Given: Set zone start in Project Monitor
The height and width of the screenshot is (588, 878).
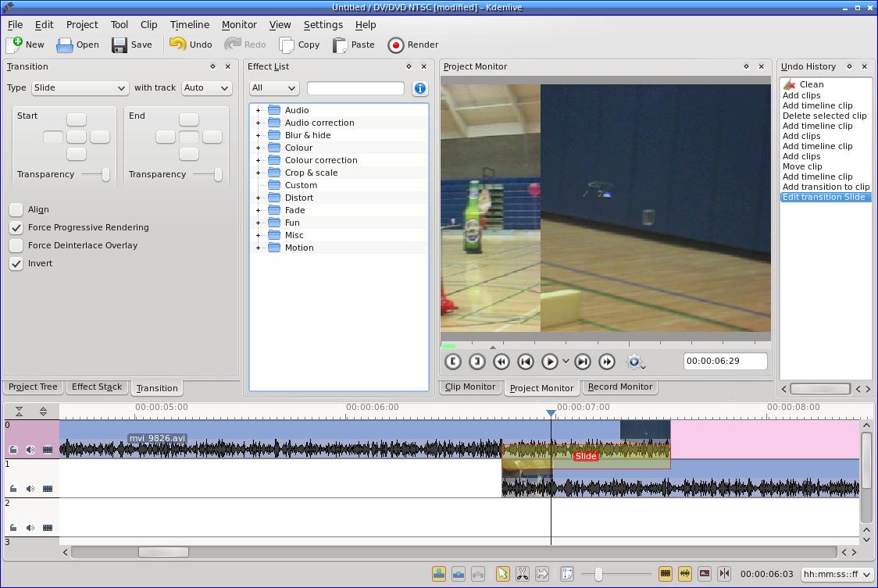Looking at the screenshot, I should 452,362.
